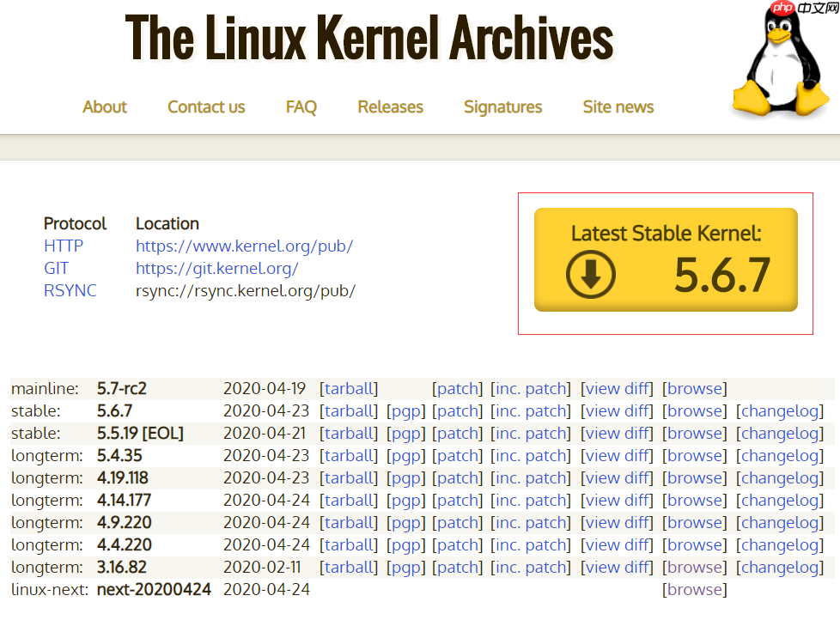Open the About page

(x=104, y=107)
